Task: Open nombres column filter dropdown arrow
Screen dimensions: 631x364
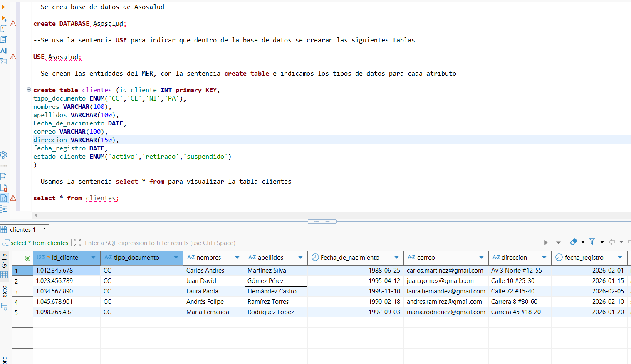Action: click(237, 258)
